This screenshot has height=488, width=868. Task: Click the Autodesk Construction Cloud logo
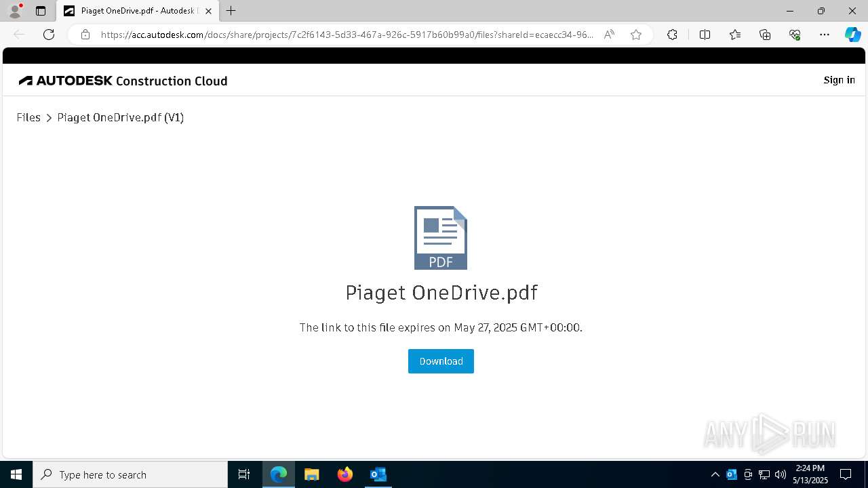(123, 81)
